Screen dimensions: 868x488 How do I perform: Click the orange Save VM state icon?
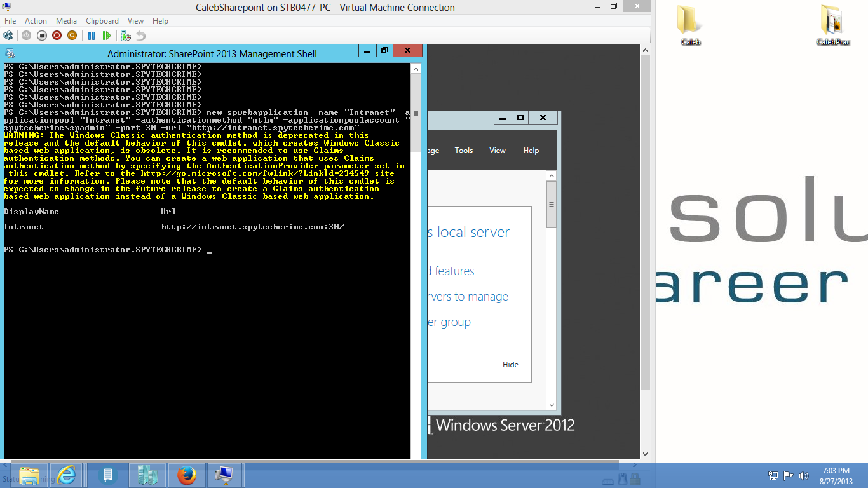[x=72, y=36]
